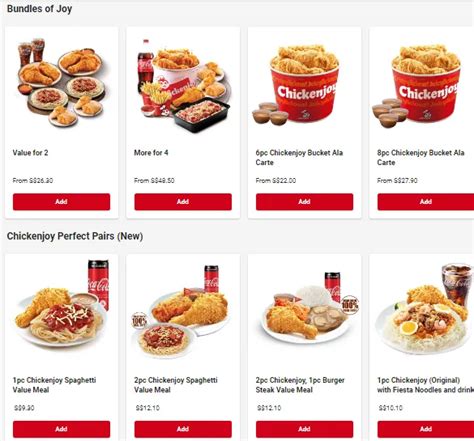
Task: Select the Value for 2 title
Action: coord(30,153)
